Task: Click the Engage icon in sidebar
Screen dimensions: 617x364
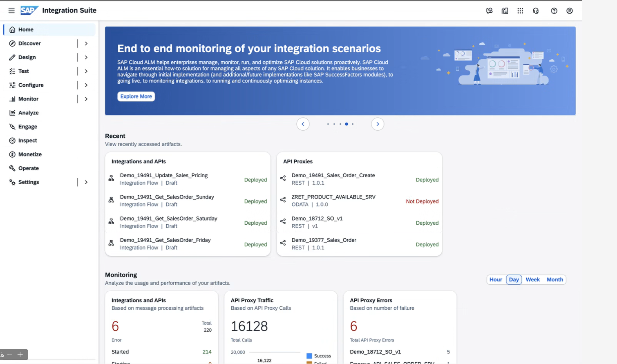Action: (x=12, y=127)
